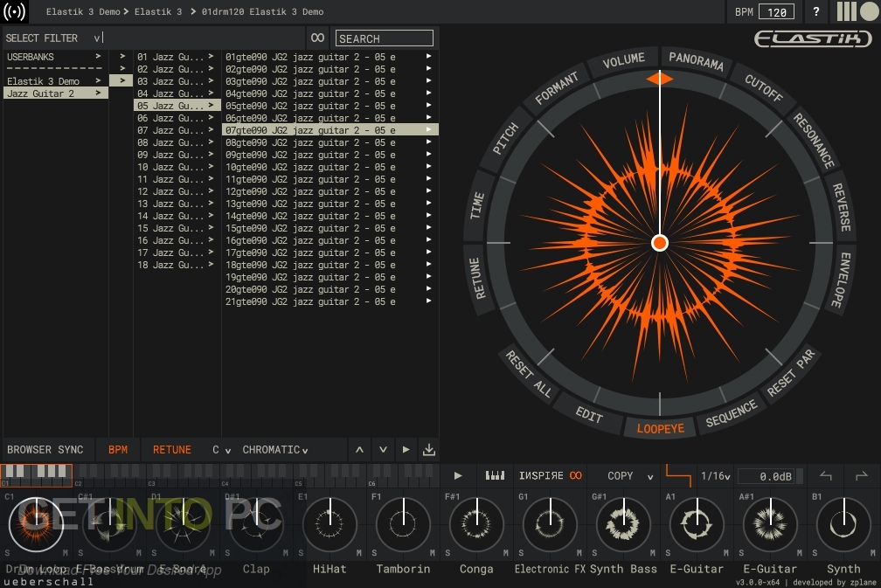Viewport: 881px width, 588px height.
Task: Select the E1 HiHat pad
Action: click(330, 524)
